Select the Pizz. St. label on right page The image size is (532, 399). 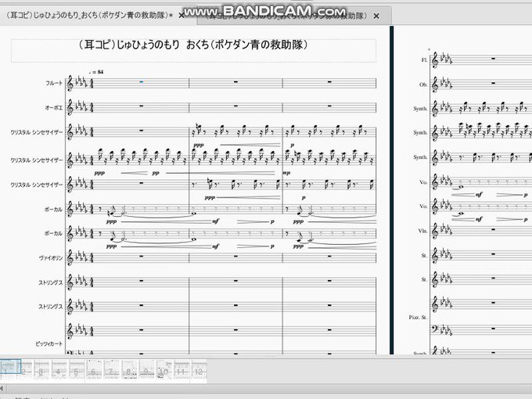(x=418, y=317)
